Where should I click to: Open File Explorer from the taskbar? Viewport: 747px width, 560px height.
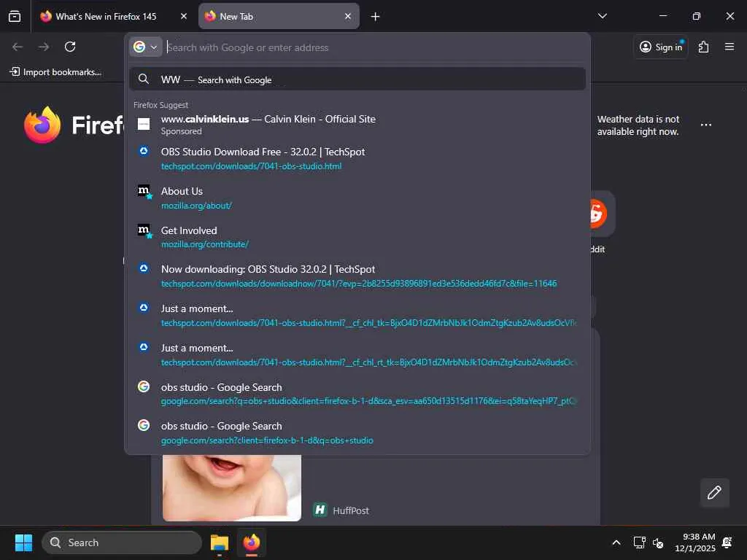(220, 542)
